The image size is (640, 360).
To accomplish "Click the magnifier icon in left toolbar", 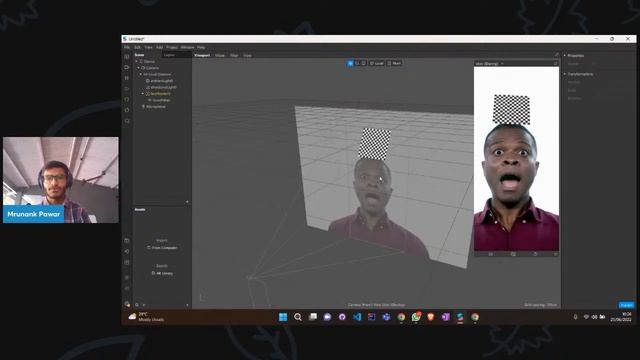I will point(127,121).
